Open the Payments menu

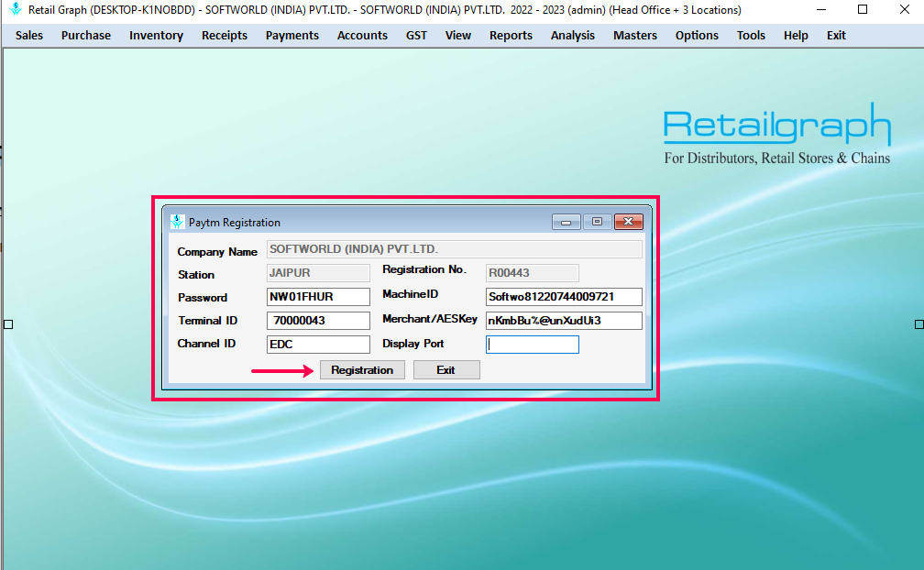(x=292, y=36)
